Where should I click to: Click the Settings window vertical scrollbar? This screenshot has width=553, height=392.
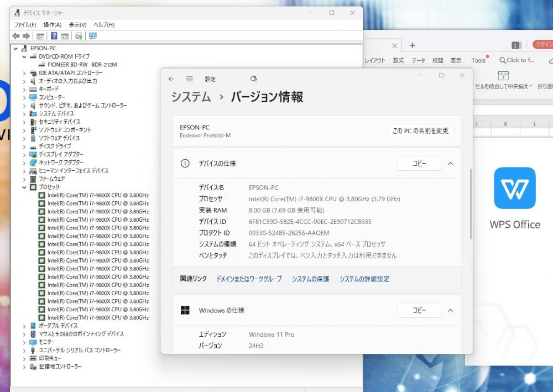471,205
